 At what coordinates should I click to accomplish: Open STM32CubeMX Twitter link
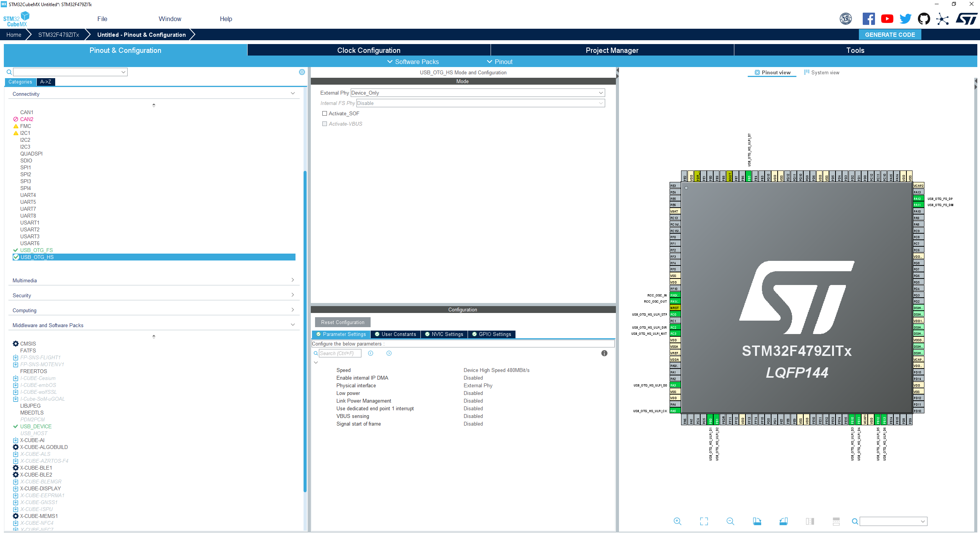[x=905, y=18]
